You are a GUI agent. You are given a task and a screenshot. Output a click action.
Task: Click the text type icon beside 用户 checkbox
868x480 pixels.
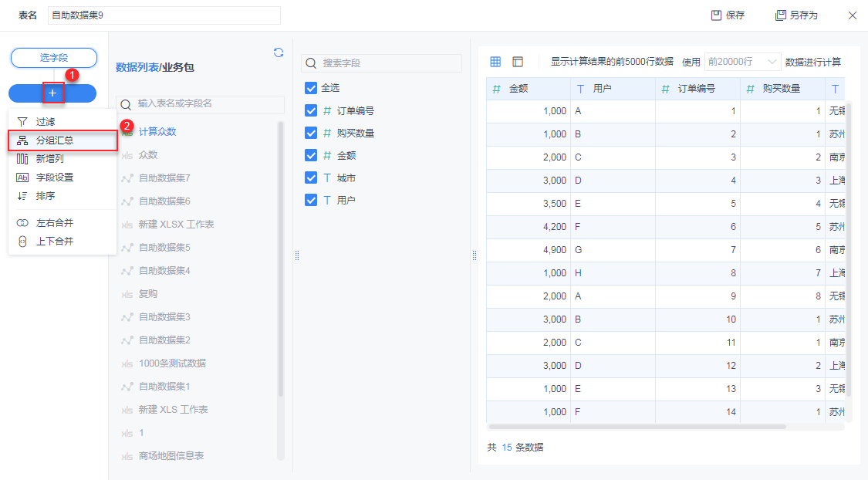tap(326, 200)
